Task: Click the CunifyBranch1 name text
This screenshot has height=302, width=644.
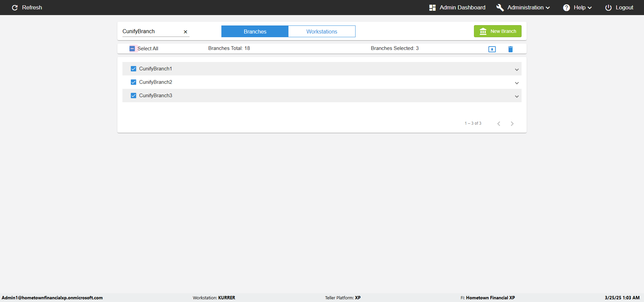Action: coord(156,69)
